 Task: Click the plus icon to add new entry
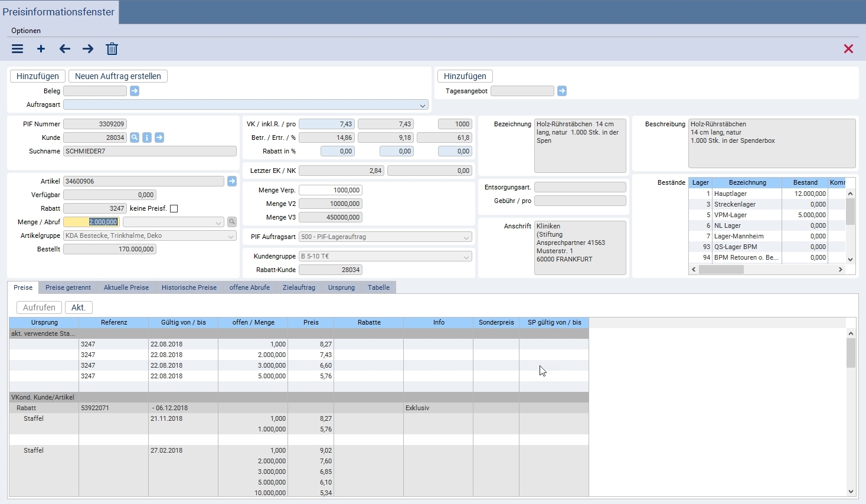pos(41,49)
